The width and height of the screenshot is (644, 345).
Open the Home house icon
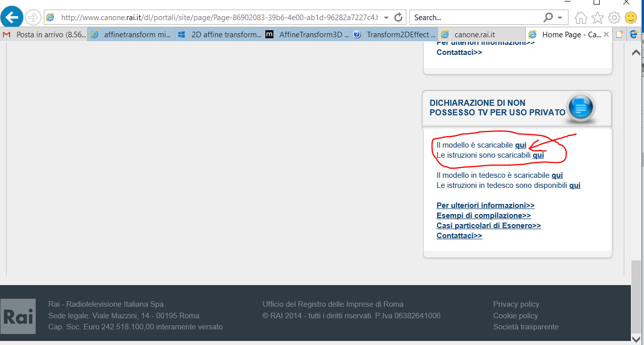(581, 18)
